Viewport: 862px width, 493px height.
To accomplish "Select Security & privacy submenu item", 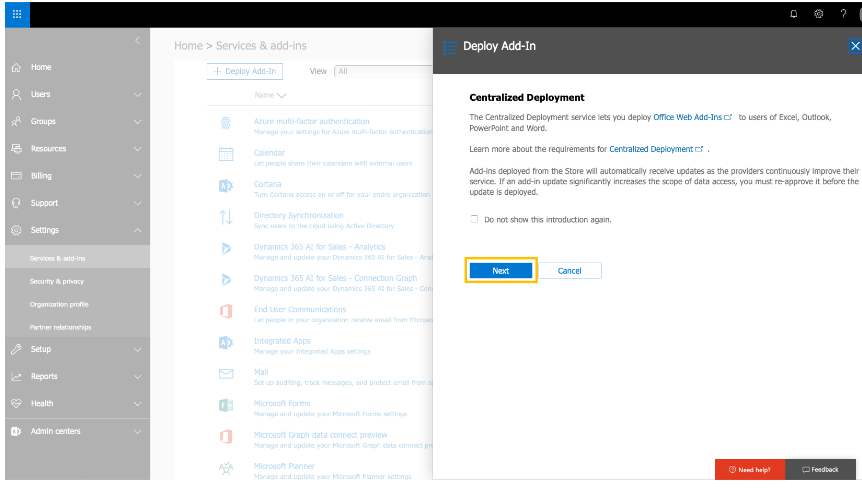I will click(x=78, y=281).
